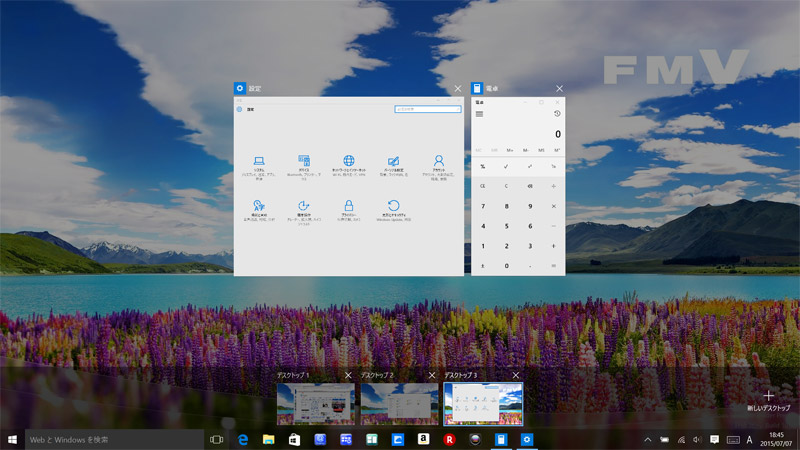Open Microsoft Edge from the taskbar
Screen dimensions: 800x450
(243, 440)
